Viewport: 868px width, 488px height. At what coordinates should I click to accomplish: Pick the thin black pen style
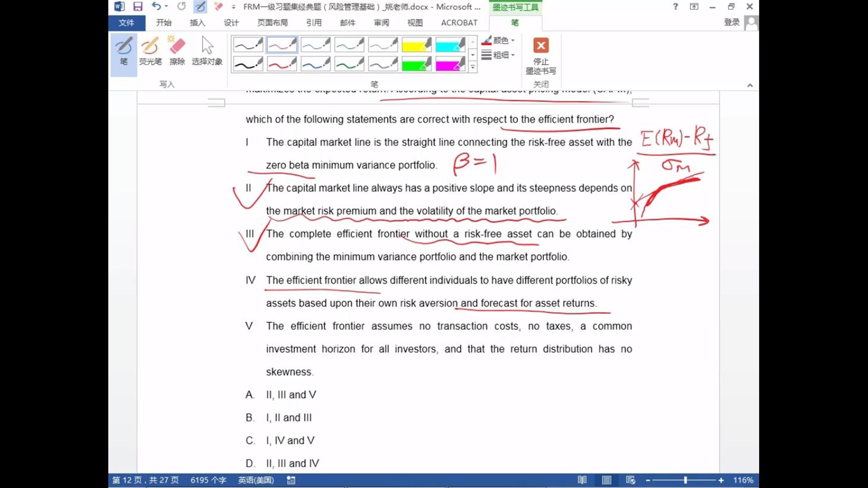pos(248,45)
